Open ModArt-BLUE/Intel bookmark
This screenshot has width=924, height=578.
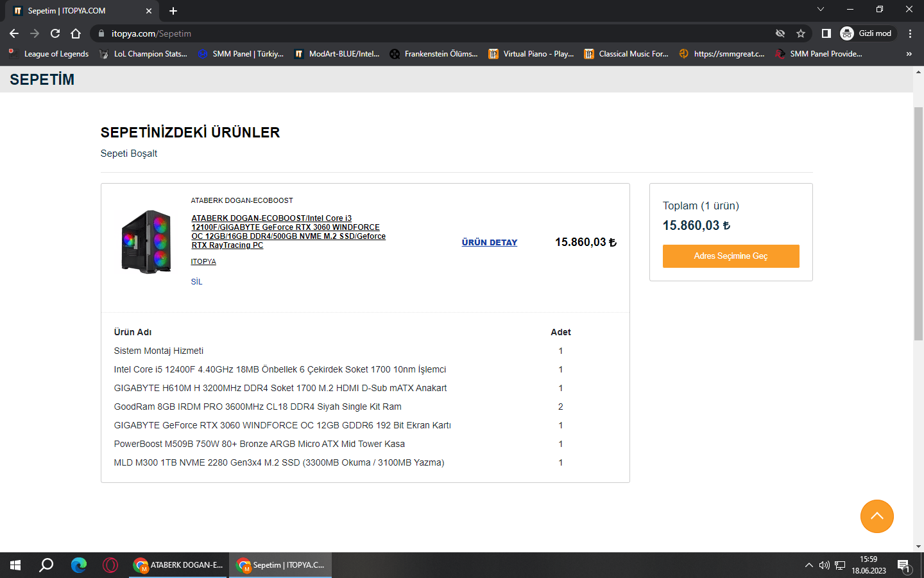click(x=337, y=54)
